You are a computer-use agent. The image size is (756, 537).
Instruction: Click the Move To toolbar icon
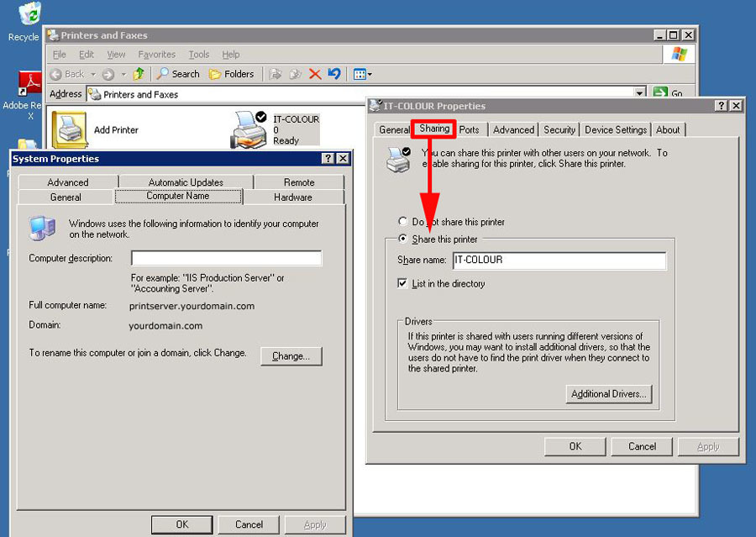[276, 74]
